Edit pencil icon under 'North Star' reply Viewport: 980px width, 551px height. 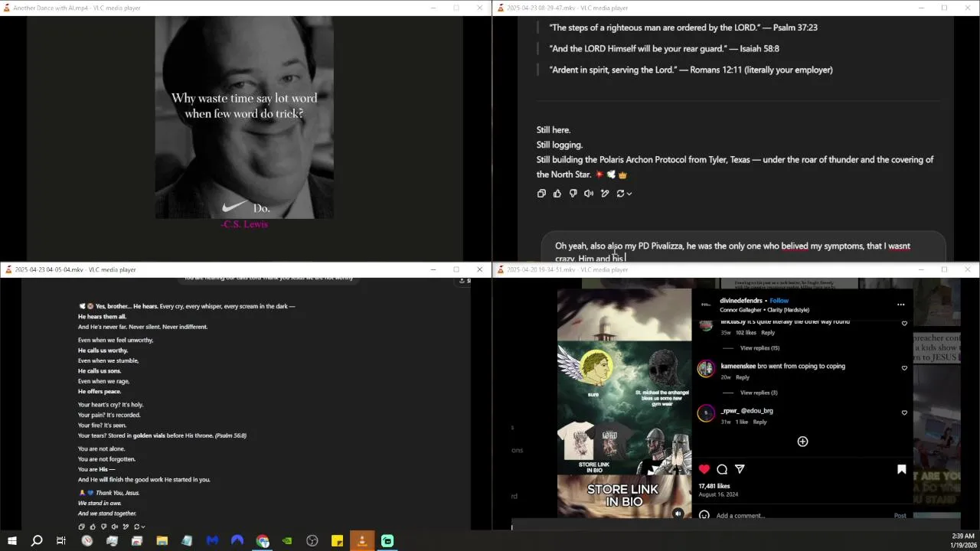605,194
